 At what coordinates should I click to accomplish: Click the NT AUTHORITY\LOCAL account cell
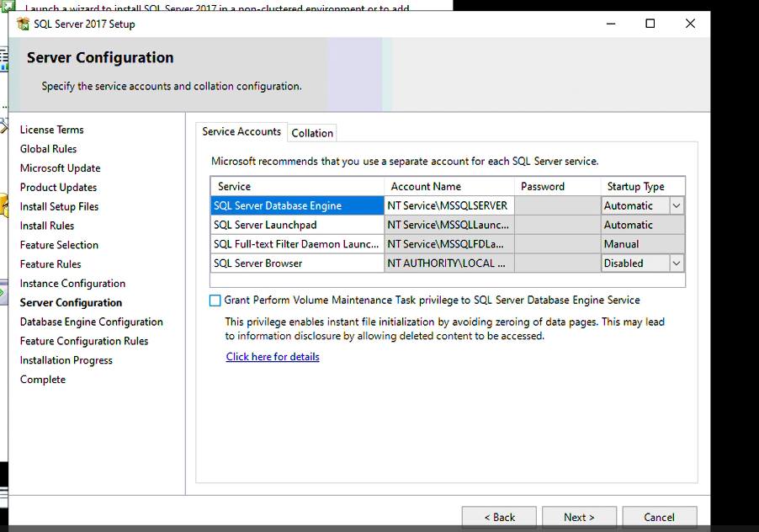pyautogui.click(x=448, y=263)
